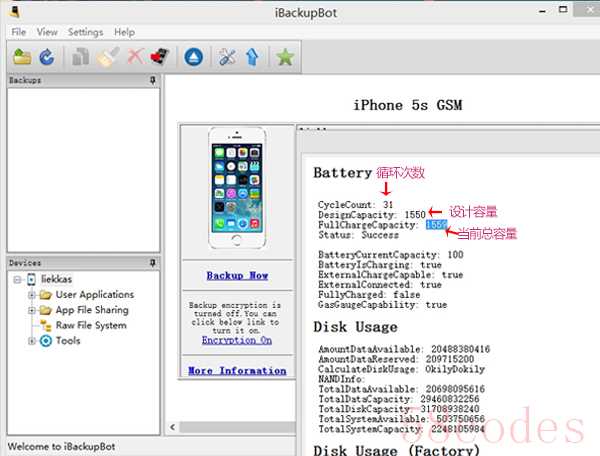This screenshot has height=456, width=600.
Task: Click the Backup Now link
Action: 237,275
